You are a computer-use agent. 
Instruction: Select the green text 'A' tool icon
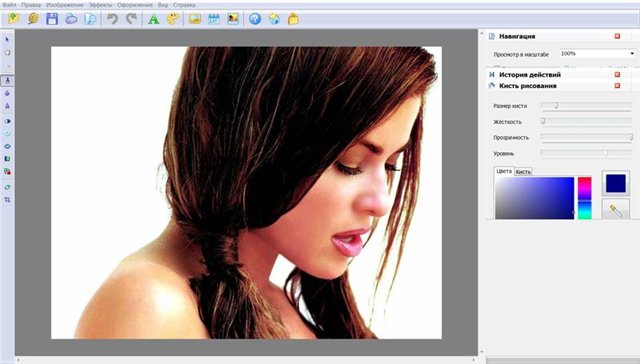(x=153, y=19)
